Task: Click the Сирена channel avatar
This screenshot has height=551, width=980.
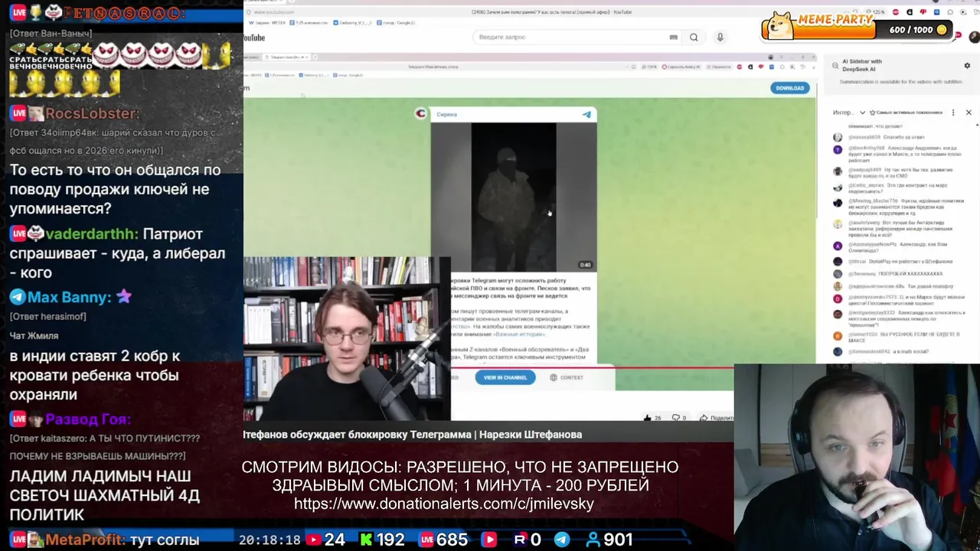Action: (420, 114)
